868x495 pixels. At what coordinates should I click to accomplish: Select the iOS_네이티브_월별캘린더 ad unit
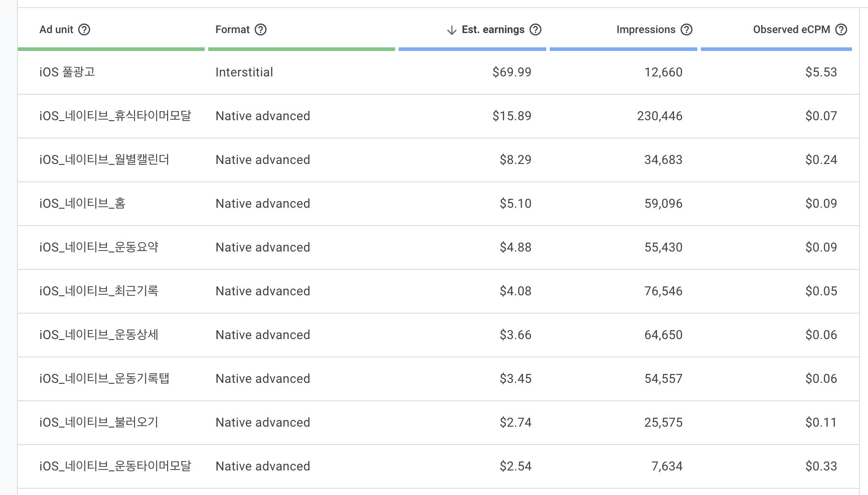point(104,159)
